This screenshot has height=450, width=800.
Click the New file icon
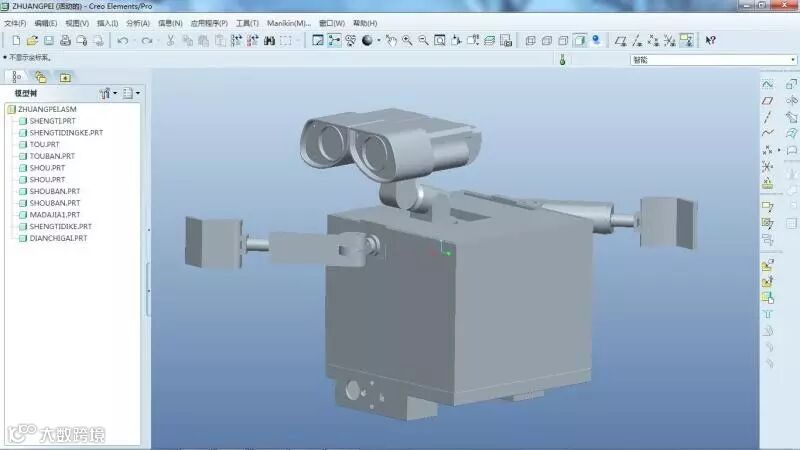(x=16, y=40)
